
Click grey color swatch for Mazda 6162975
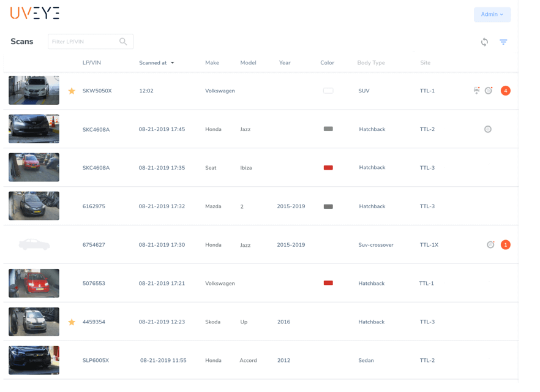(328, 206)
